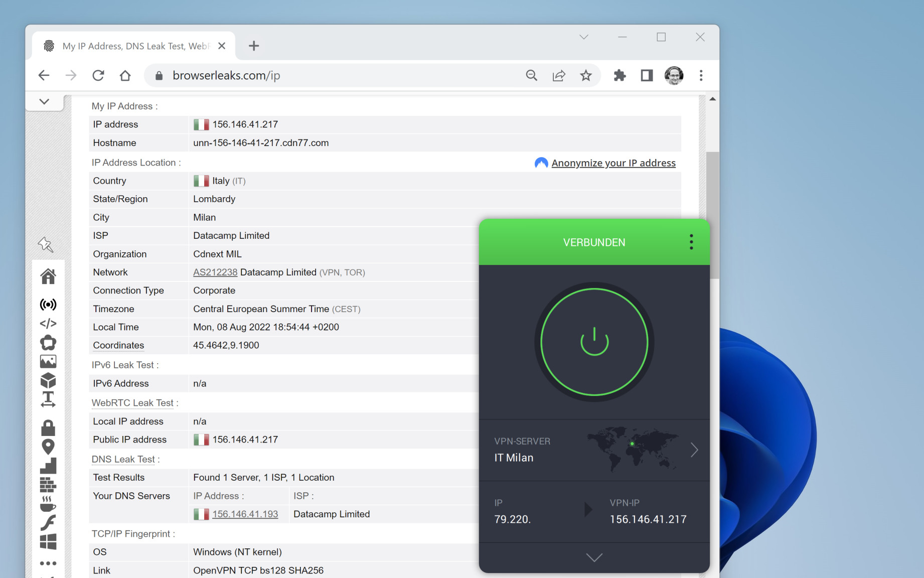The image size is (924, 578).
Task: Click the Anonymize your IP address link
Action: click(613, 163)
